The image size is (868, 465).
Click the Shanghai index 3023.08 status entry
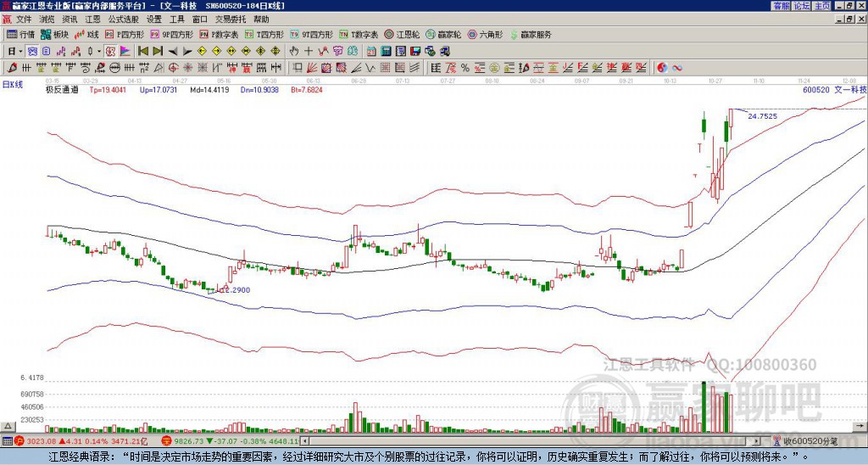[86, 441]
